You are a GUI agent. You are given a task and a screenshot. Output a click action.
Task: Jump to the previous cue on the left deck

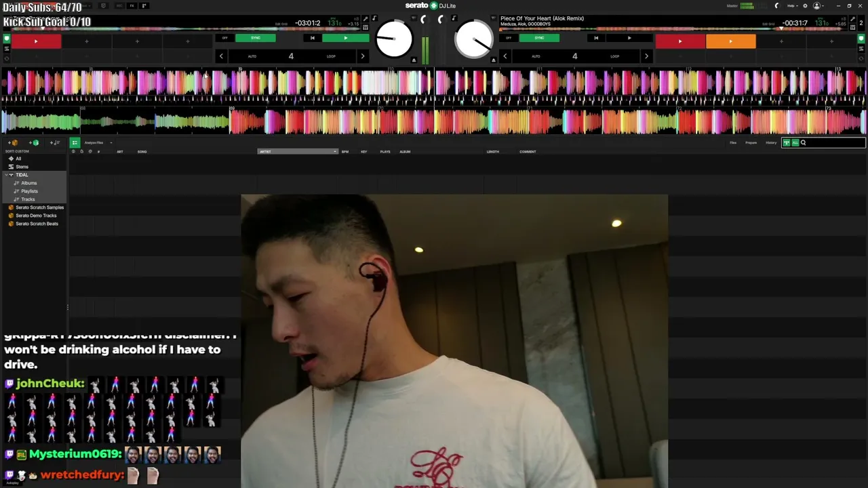pyautogui.click(x=312, y=38)
